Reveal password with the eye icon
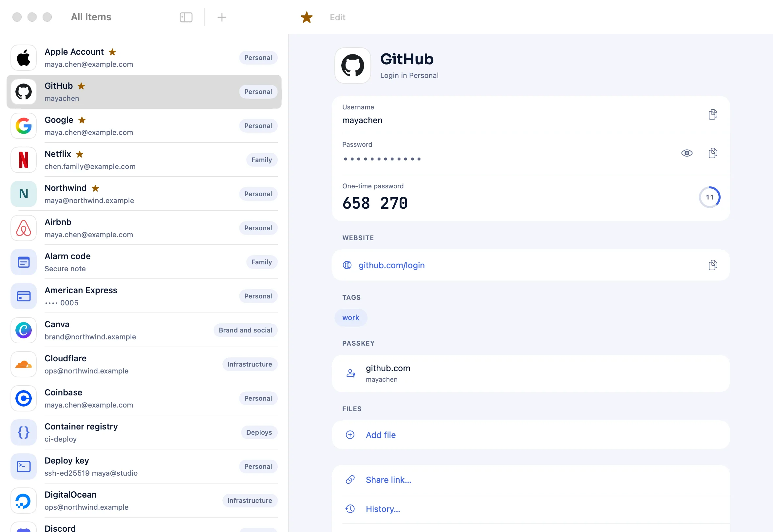773x532 pixels. pyautogui.click(x=687, y=153)
